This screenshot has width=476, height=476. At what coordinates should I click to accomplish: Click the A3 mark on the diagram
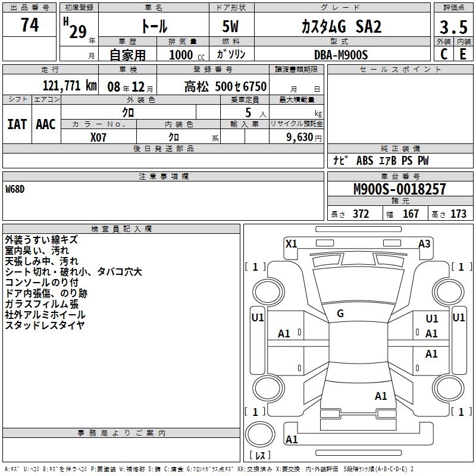424,244
